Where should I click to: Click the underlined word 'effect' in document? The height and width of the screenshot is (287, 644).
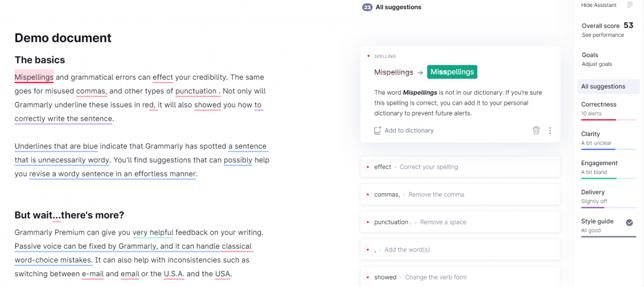click(163, 77)
